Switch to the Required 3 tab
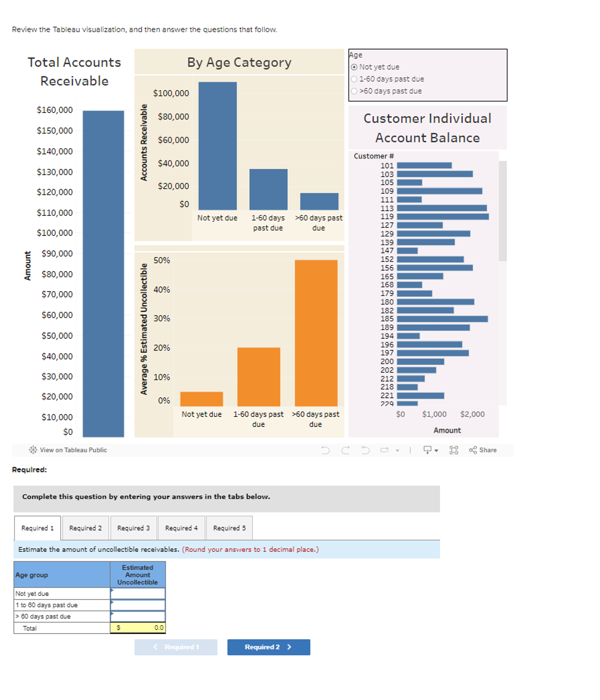Viewport: 600px width, 700px height. click(x=134, y=528)
